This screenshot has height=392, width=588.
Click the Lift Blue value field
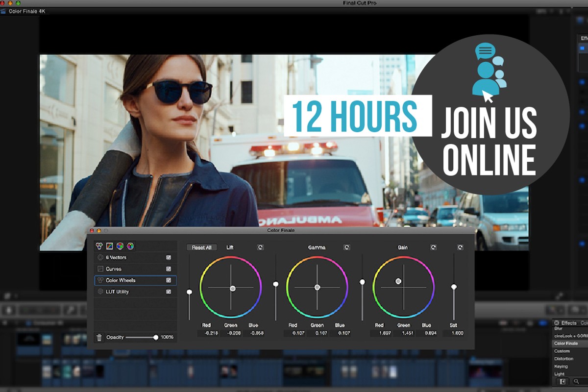point(253,333)
